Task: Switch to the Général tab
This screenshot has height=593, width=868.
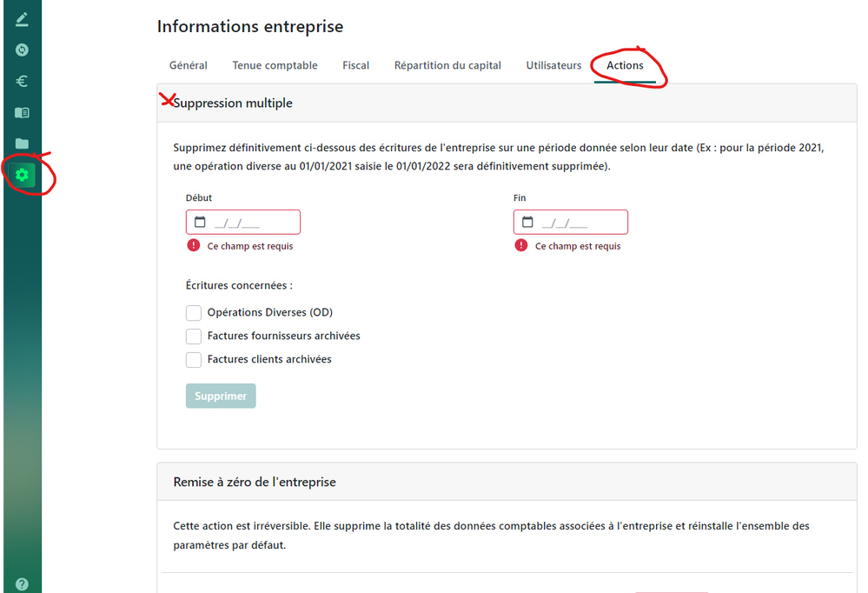Action: point(189,65)
